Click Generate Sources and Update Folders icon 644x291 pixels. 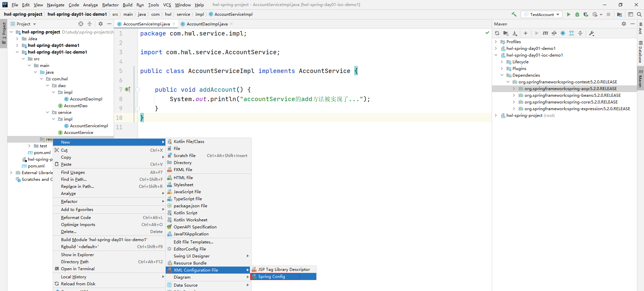pos(506,33)
